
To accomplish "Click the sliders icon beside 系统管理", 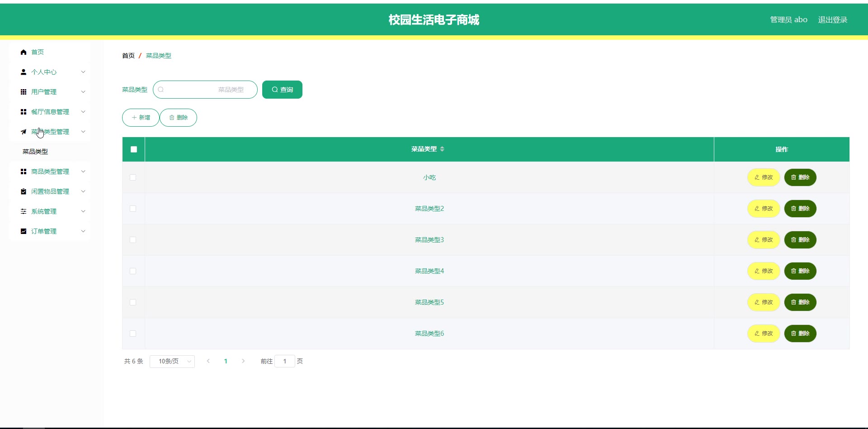I will pos(24,211).
